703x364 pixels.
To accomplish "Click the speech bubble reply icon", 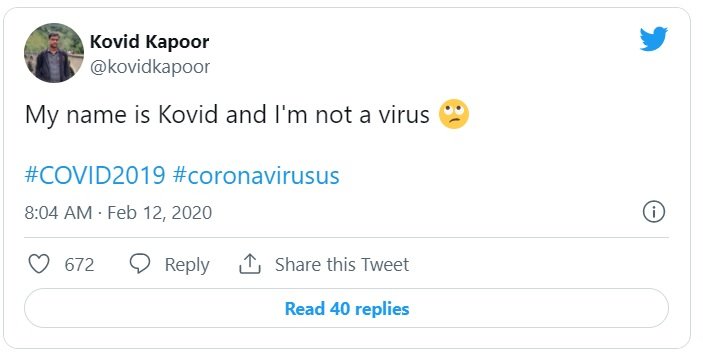I will pyautogui.click(x=140, y=264).
